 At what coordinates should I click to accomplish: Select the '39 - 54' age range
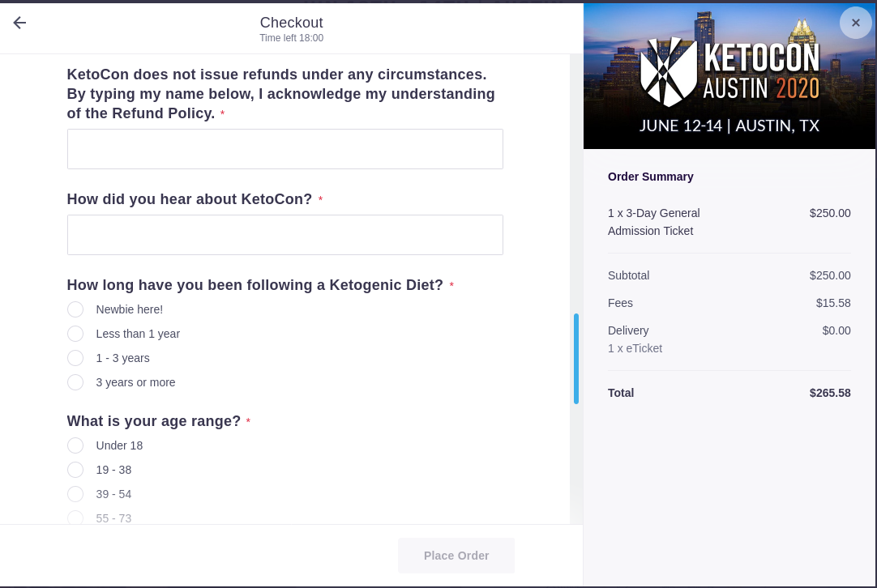tap(75, 494)
